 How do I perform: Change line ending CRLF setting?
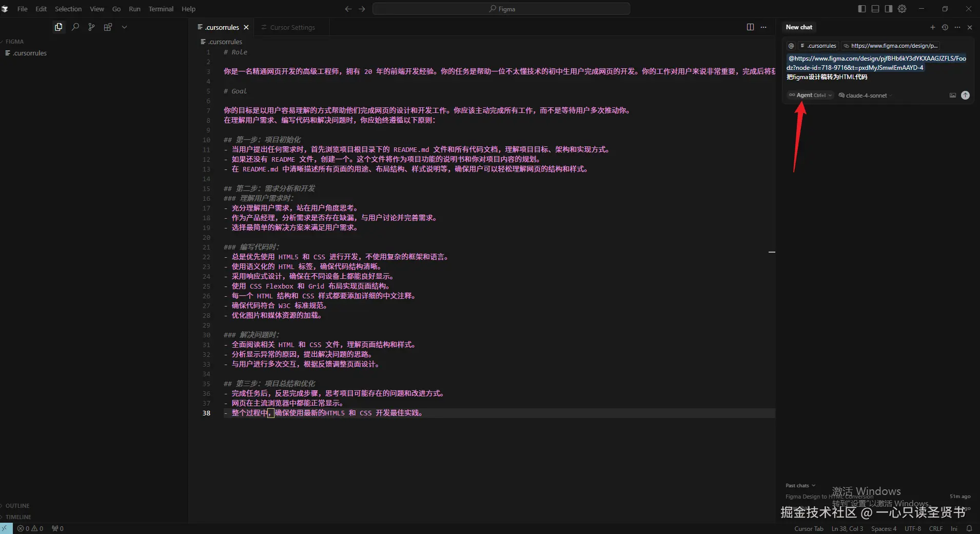(x=935, y=528)
